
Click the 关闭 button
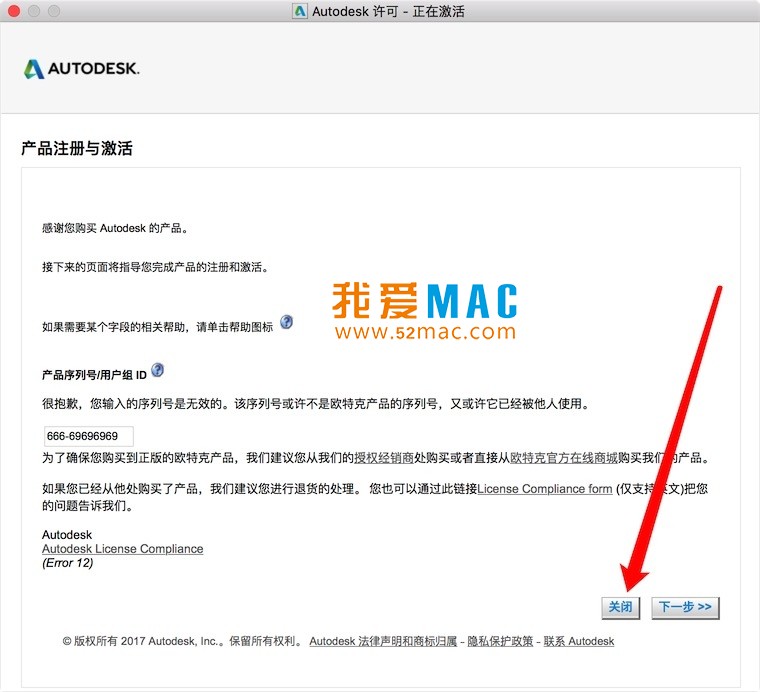pyautogui.click(x=620, y=607)
